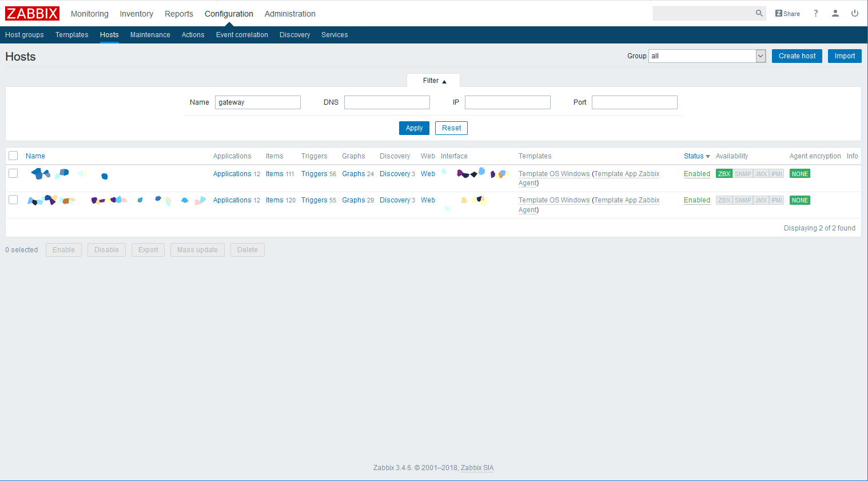The image size is (868, 481).
Task: Click the Create host button
Action: click(x=797, y=56)
